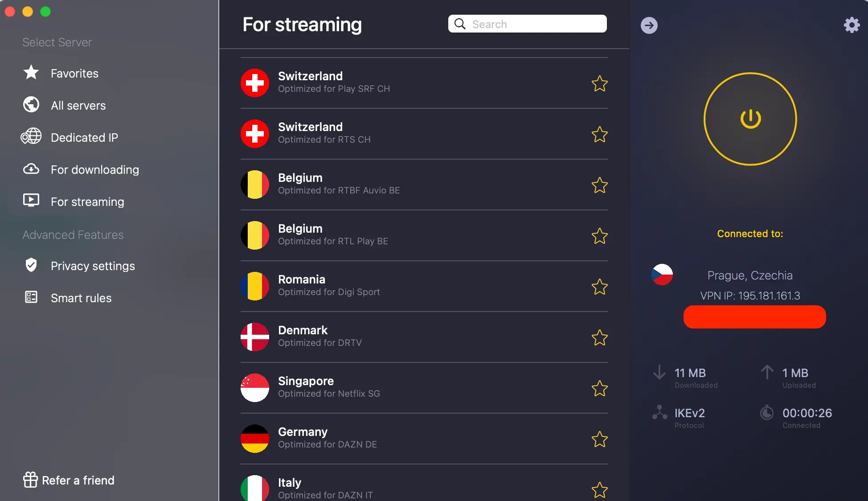The height and width of the screenshot is (501, 868).
Task: Open Privacy settings
Action: [x=93, y=266]
